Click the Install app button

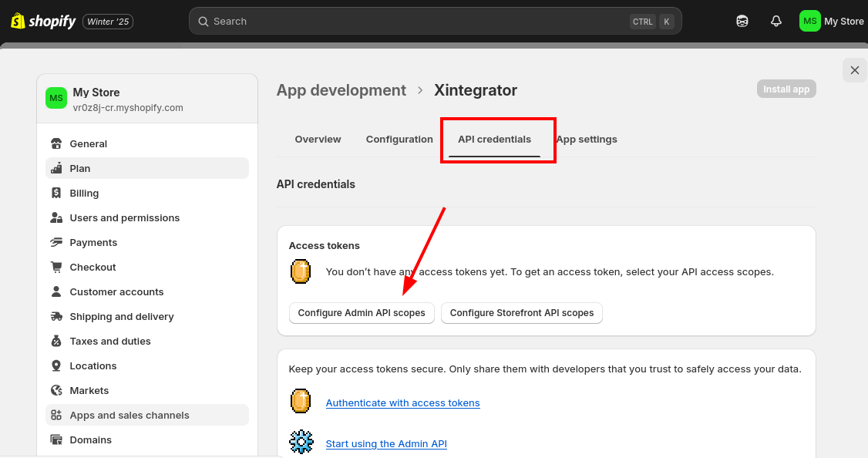786,89
